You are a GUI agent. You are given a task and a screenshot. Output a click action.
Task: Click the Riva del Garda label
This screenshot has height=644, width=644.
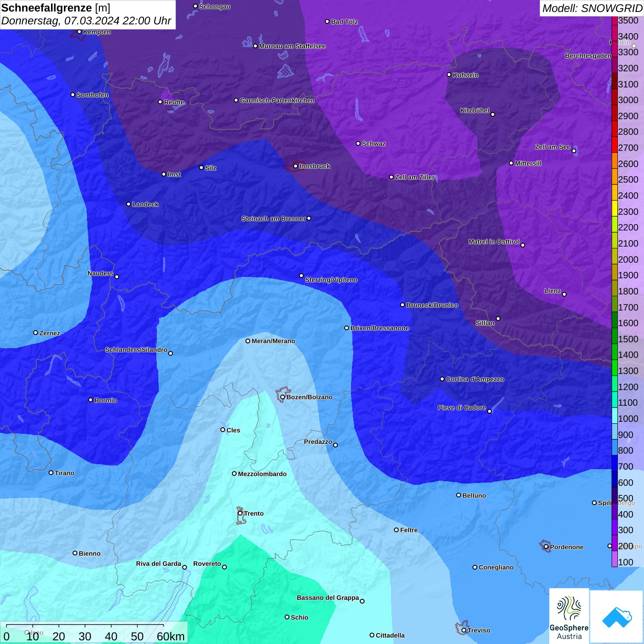(158, 563)
